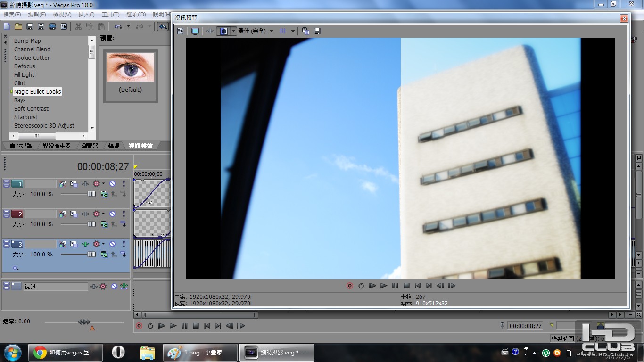Select Magic Bullet Looks in the effects list

pyautogui.click(x=38, y=92)
